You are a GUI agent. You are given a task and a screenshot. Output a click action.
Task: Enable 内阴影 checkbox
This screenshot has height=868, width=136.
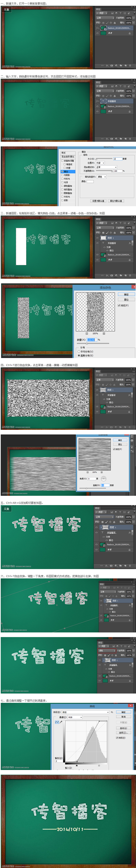62,175
